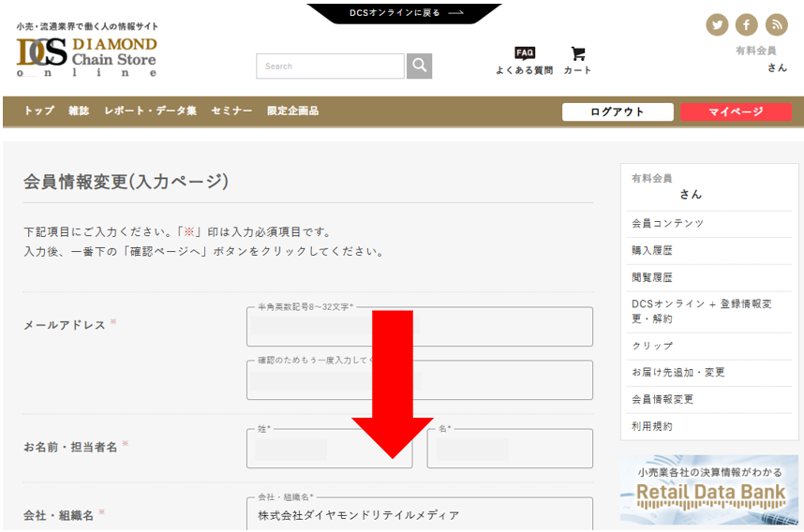Select the トップ menu item

point(39,111)
